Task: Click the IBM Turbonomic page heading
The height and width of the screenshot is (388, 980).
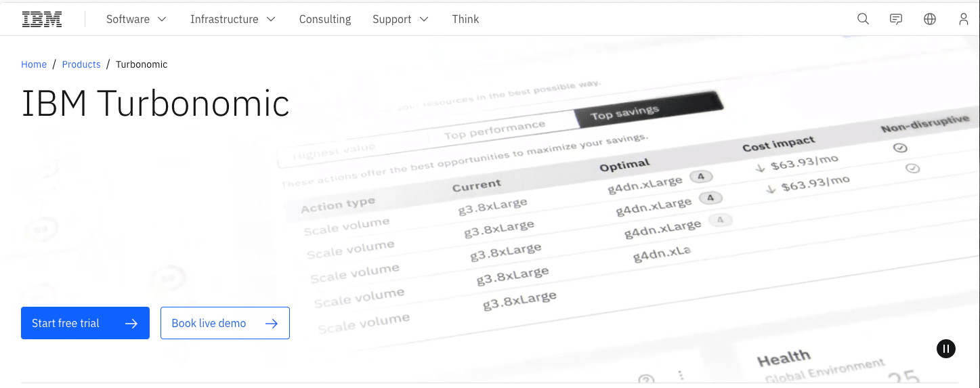Action: [x=156, y=104]
